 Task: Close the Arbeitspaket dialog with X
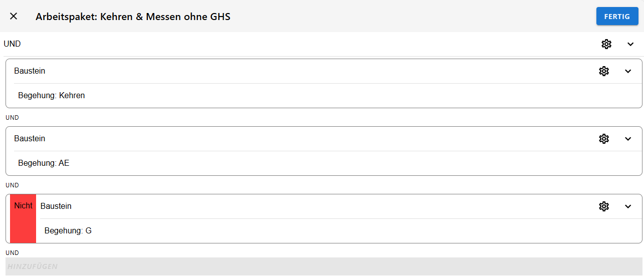[14, 16]
